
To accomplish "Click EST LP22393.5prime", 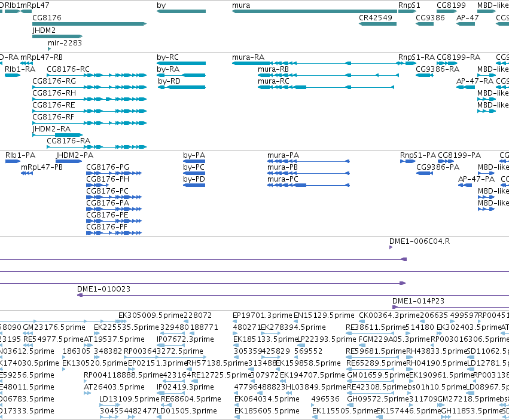I will [327, 339].
